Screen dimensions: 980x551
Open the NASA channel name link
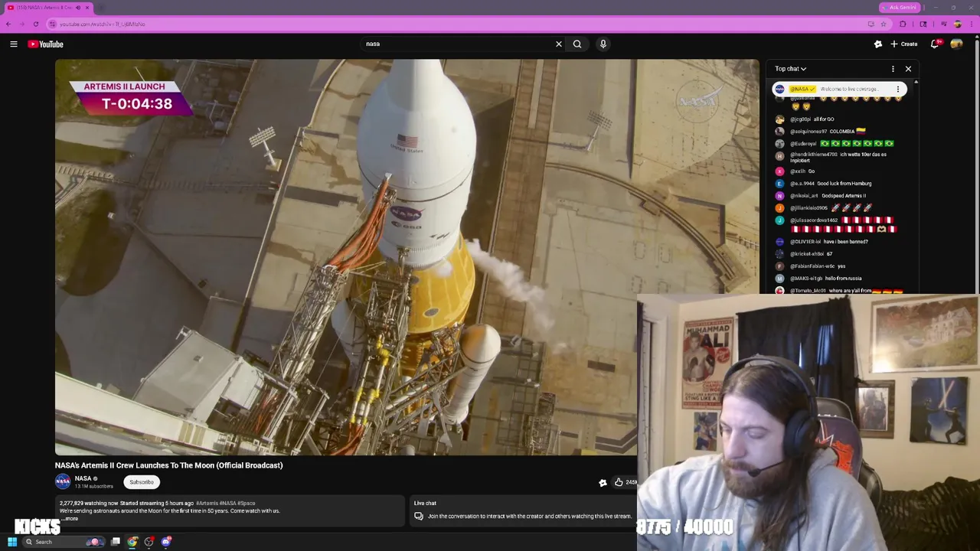coord(83,478)
